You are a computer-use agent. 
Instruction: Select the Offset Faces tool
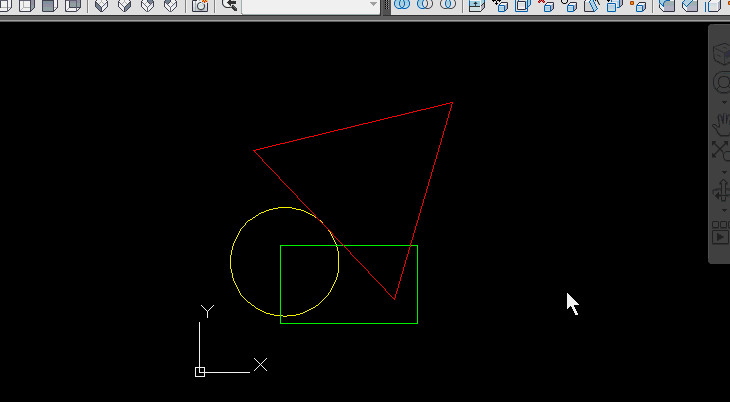(x=523, y=5)
